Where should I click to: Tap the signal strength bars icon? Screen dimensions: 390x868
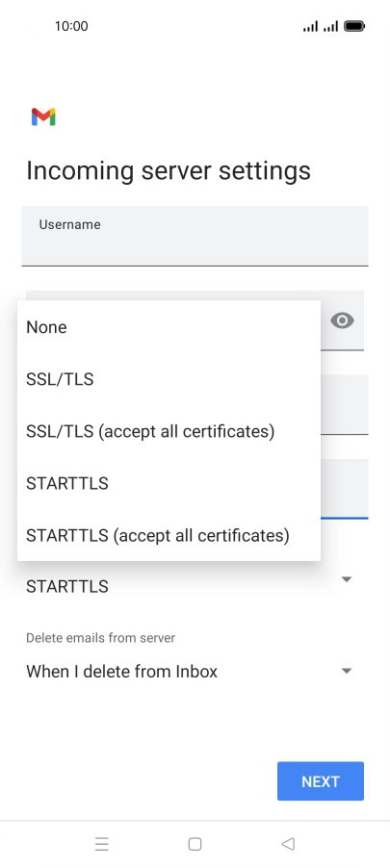tap(321, 26)
